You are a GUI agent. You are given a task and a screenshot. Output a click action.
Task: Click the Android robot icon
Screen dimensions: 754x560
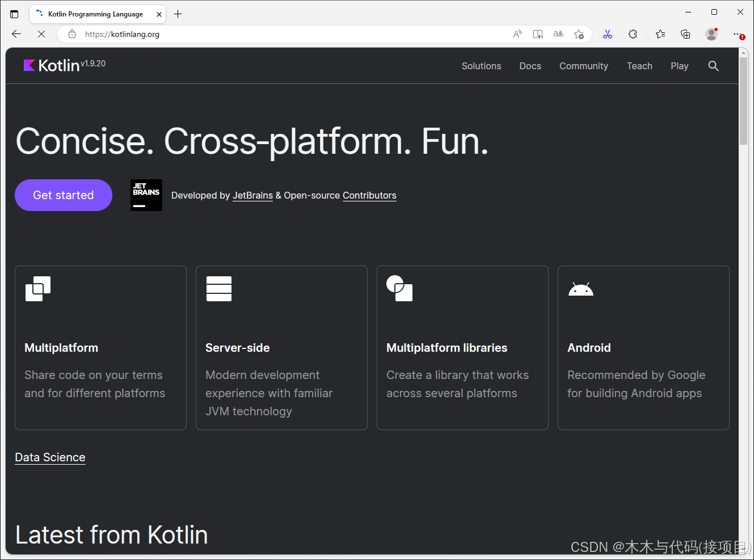point(580,289)
